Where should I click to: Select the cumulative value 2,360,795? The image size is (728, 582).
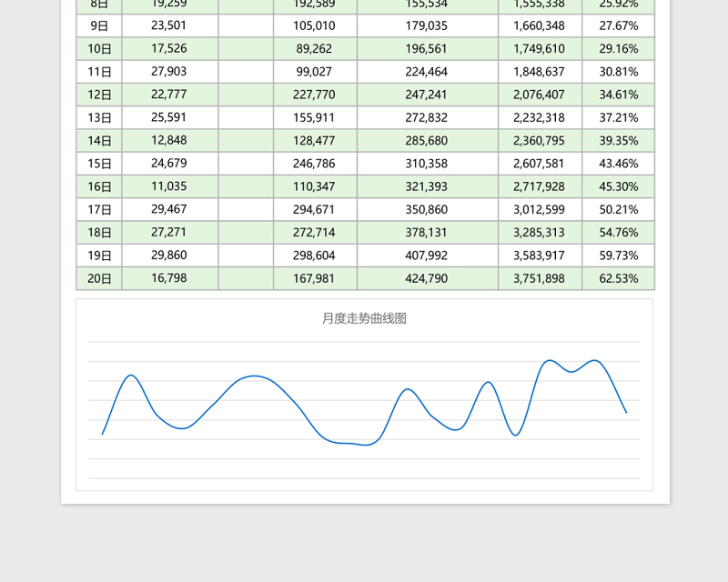coord(540,141)
